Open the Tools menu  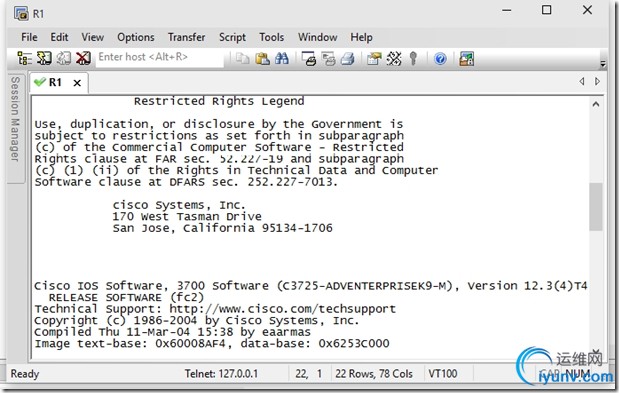click(x=272, y=37)
